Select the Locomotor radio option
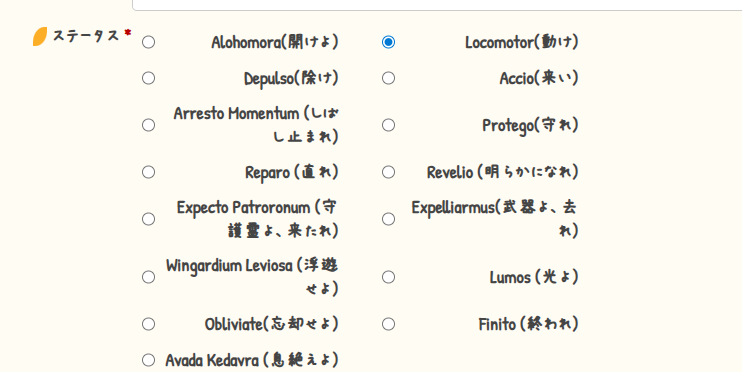 389,42
